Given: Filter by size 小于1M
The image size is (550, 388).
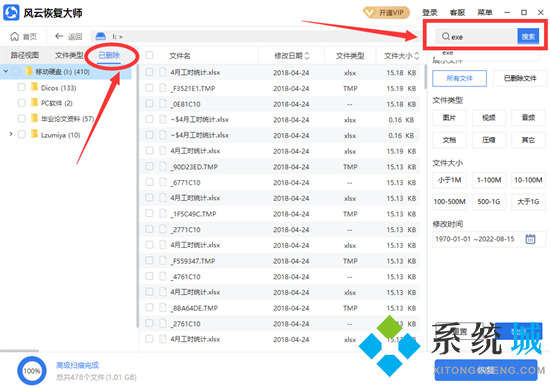Looking at the screenshot, I should coord(449,180).
